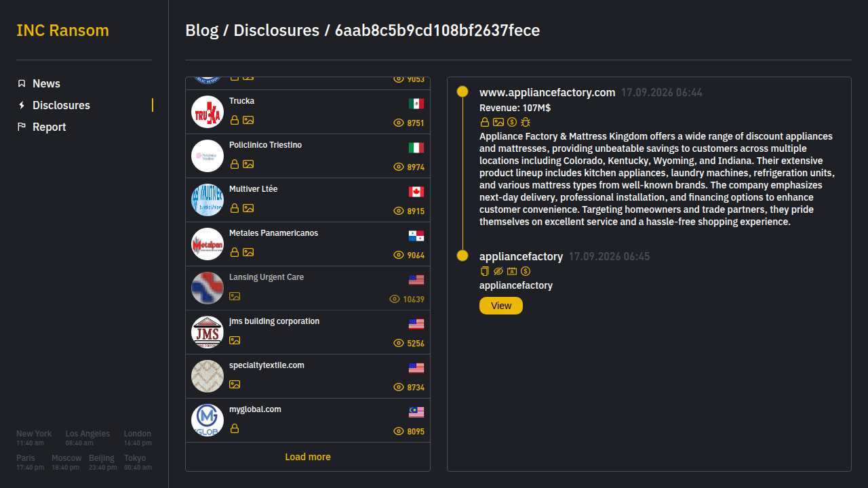Click the documents icon under appliancefactory entry
The height and width of the screenshot is (488, 868).
[485, 271]
